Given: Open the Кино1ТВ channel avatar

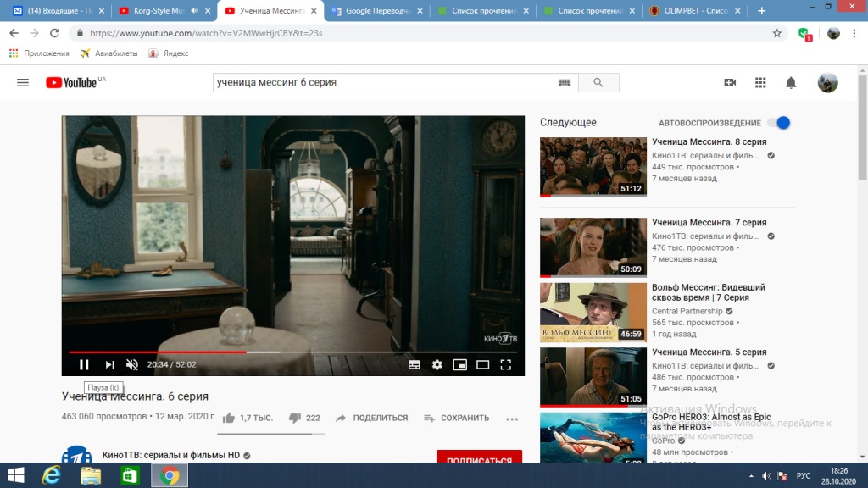Looking at the screenshot, I should (x=77, y=455).
